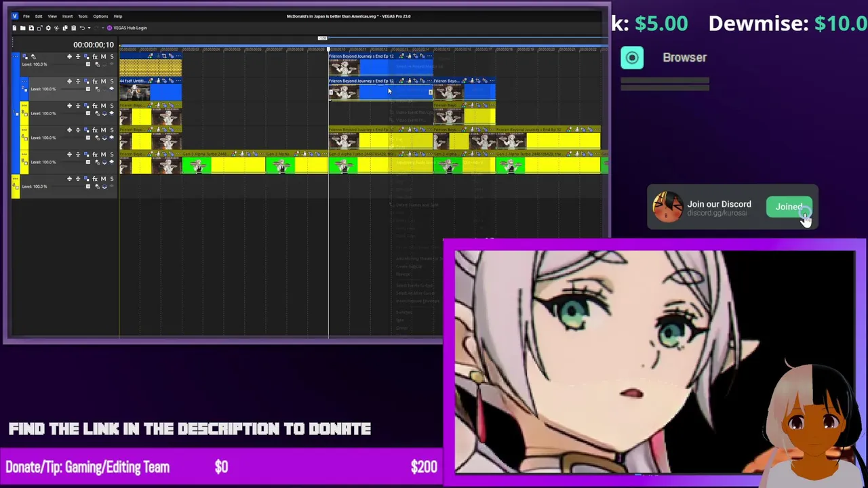Open Track Motion on track 4
Screen dimensions: 868x488
86,130
